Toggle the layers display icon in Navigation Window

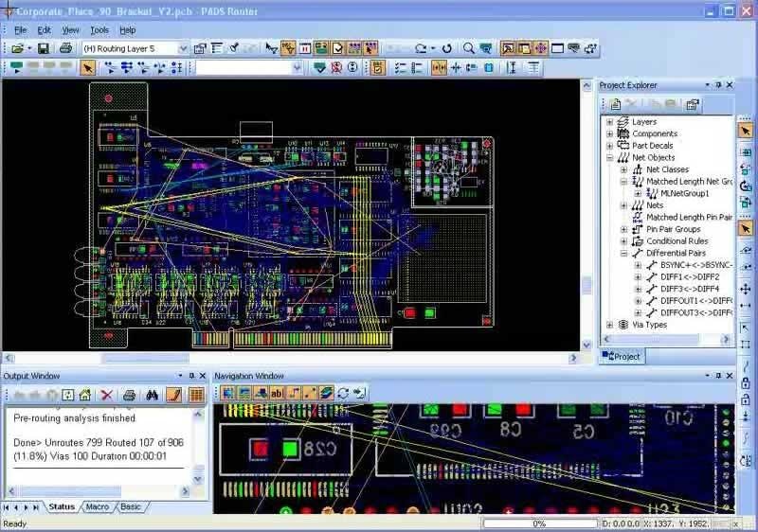(x=326, y=394)
